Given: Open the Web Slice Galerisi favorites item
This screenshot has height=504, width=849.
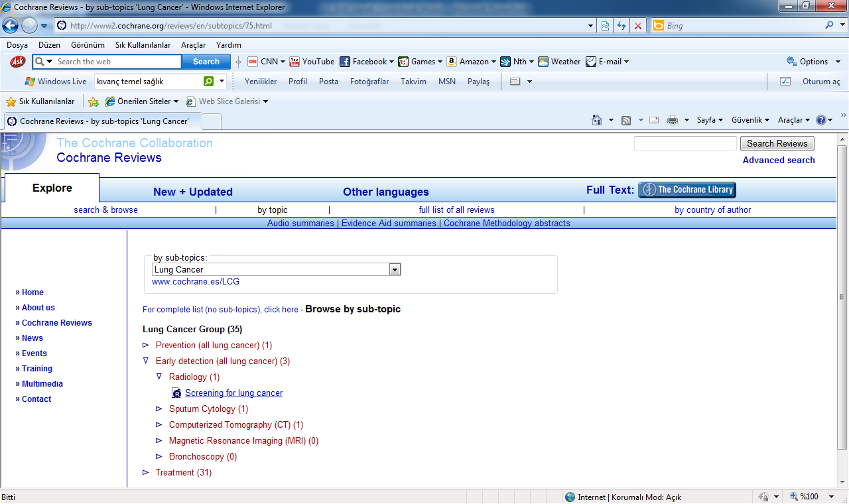Looking at the screenshot, I should click(227, 101).
